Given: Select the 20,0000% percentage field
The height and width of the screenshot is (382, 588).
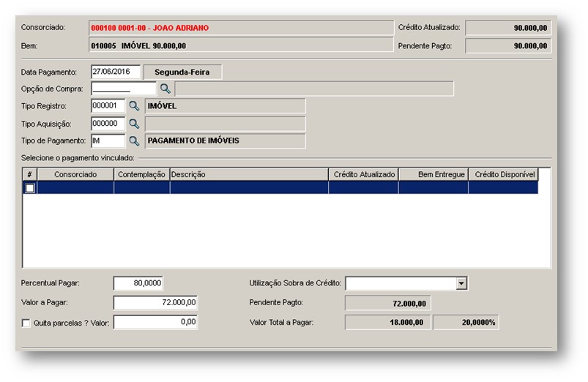Looking at the screenshot, I should coord(466,323).
